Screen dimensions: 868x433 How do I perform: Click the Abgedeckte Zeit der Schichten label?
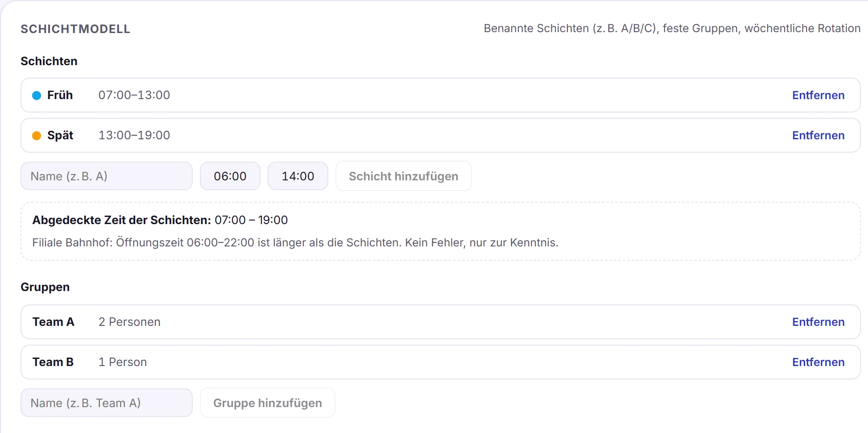(121, 220)
